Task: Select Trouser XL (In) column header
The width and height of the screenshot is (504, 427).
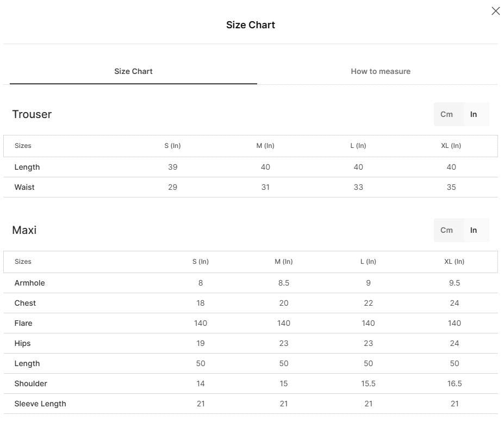Action: [x=451, y=146]
